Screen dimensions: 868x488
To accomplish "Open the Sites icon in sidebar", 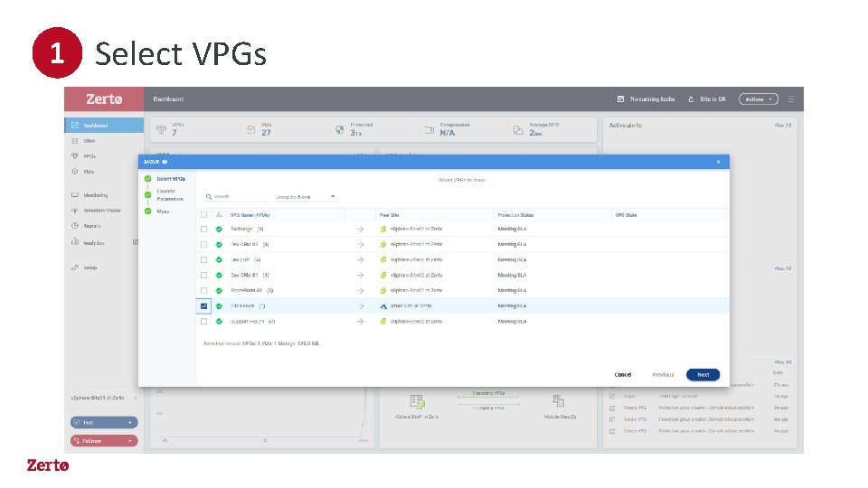I will 75,141.
